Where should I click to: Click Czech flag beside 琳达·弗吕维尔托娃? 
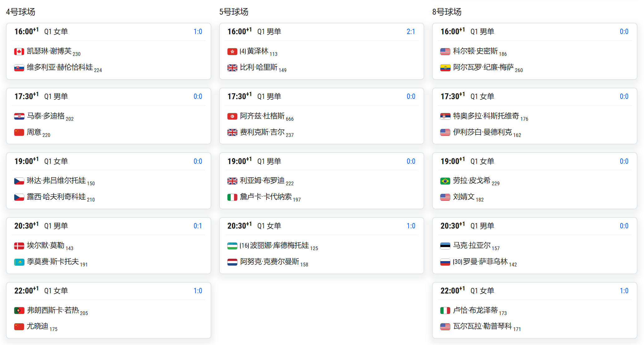click(x=19, y=181)
